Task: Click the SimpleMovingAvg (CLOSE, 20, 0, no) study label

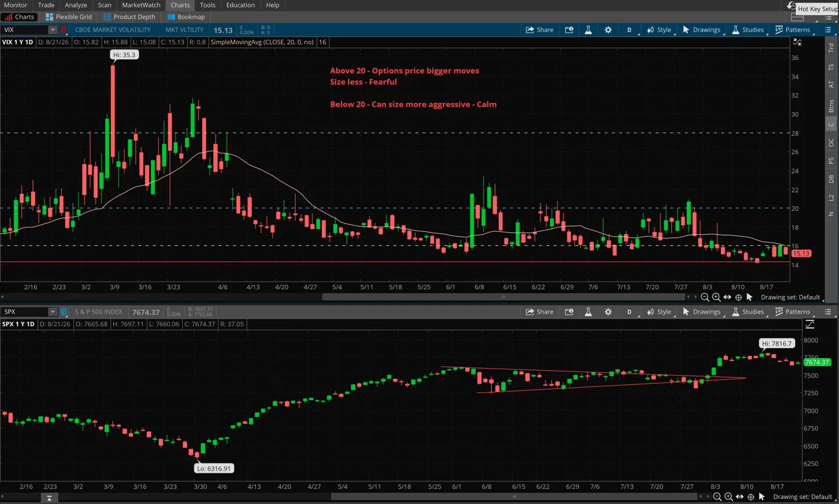Action: point(263,42)
